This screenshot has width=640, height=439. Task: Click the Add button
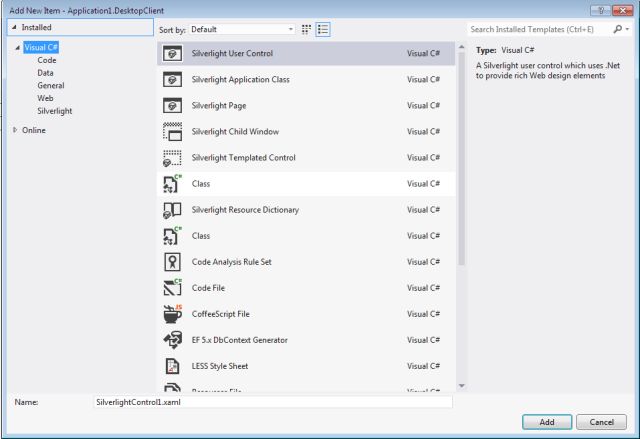547,422
